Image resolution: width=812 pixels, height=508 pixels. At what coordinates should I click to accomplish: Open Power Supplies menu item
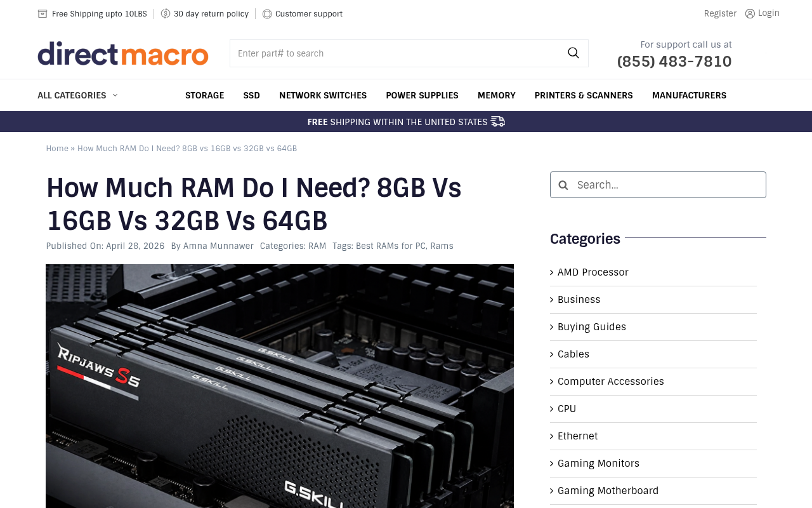click(422, 95)
